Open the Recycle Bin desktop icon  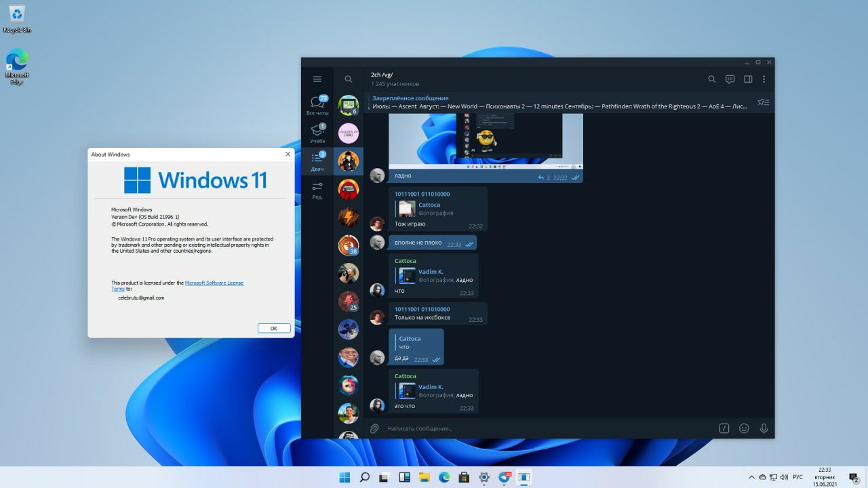(17, 19)
